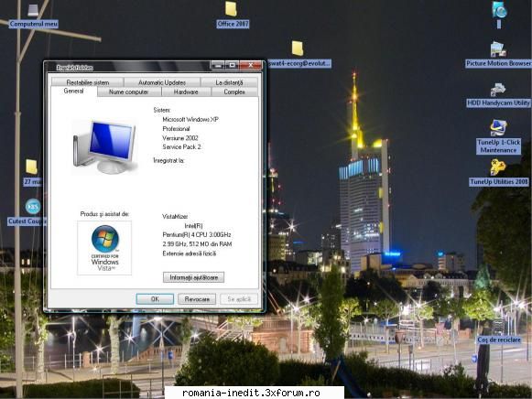Switch to Restabilire sistem tab

tap(88, 82)
